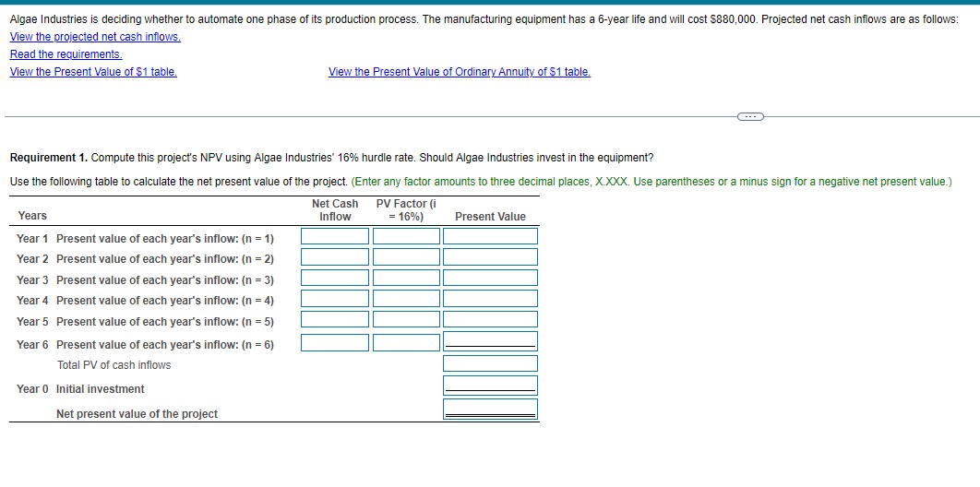Select Year 5 Net Cash Inflow field
Screen dimensions: 980x487
(x=335, y=319)
